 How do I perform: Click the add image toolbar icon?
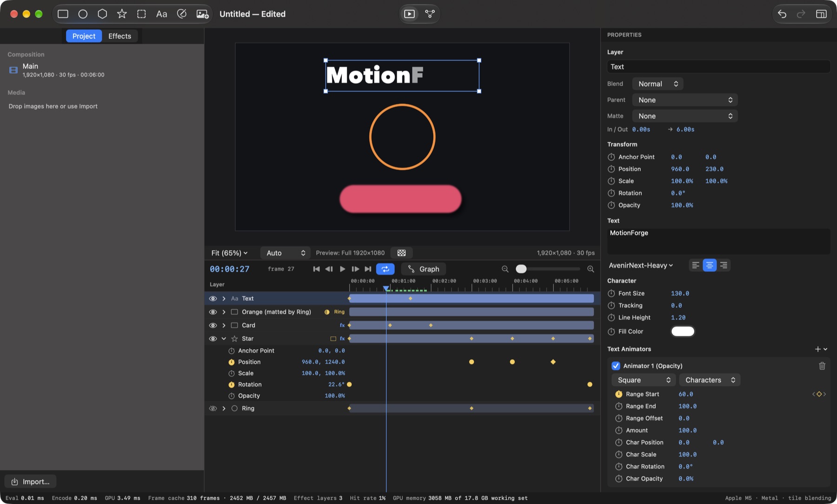[202, 14]
